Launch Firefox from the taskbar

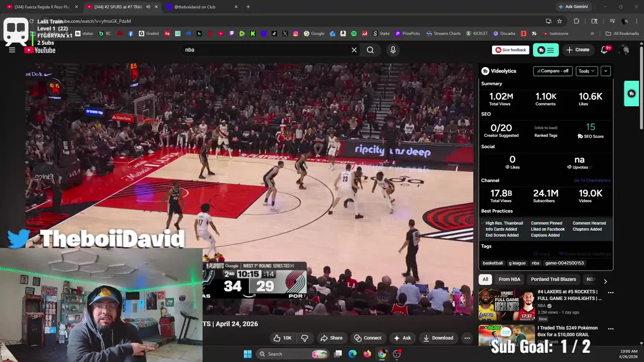click(367, 354)
